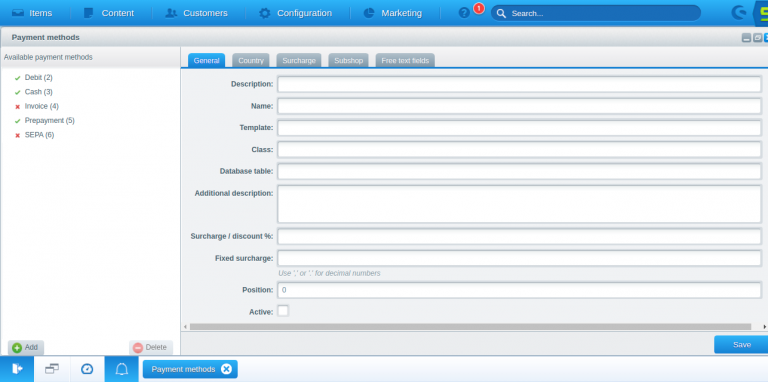Screen dimensions: 768x382
Task: Select Invoice (4) payment method
Action: coord(42,106)
